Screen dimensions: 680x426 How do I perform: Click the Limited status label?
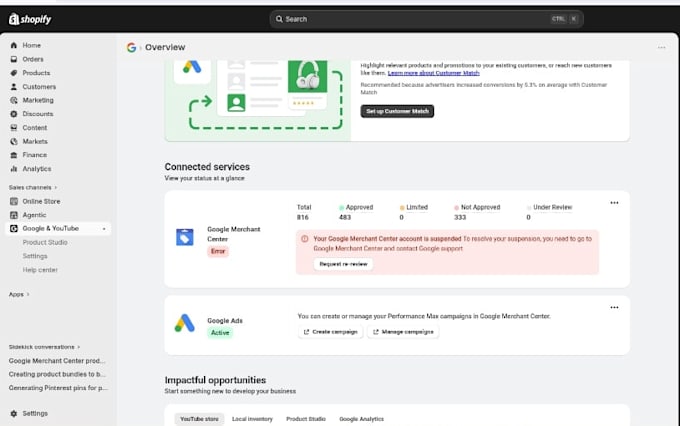(417, 207)
